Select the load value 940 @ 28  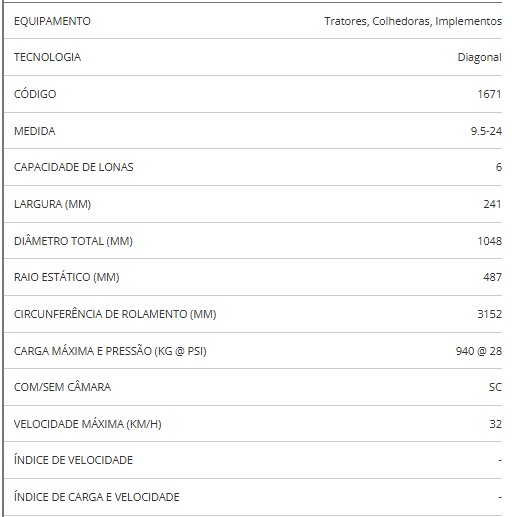(x=479, y=351)
